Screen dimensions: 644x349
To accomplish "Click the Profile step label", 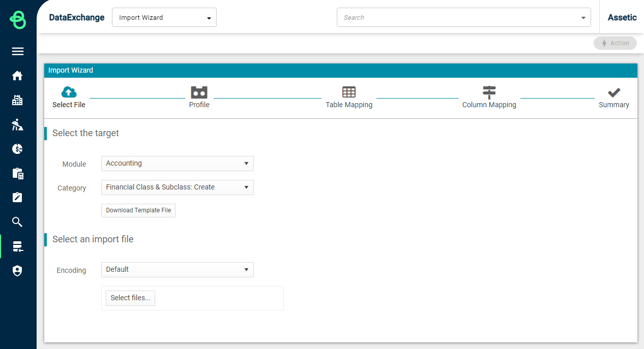I will tap(199, 105).
